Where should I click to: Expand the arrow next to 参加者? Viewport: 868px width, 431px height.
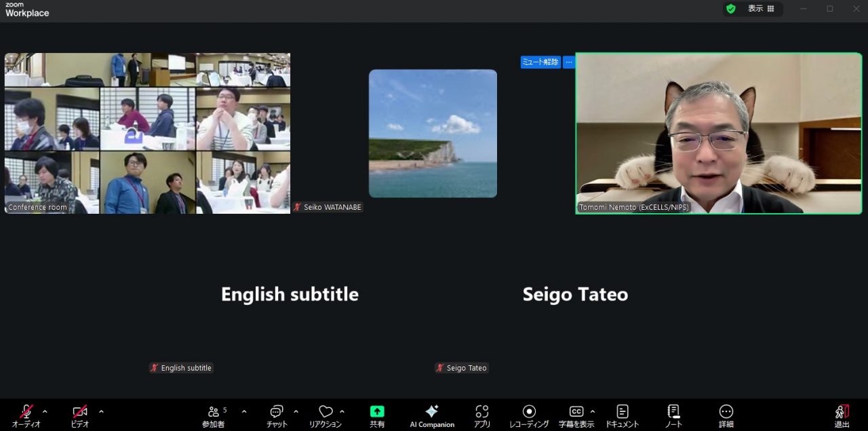[244, 411]
